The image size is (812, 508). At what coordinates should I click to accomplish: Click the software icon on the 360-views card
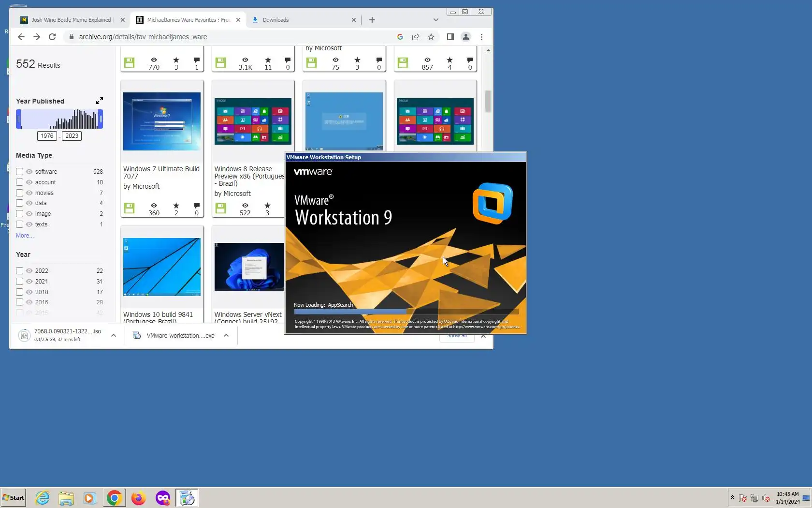pyautogui.click(x=129, y=208)
